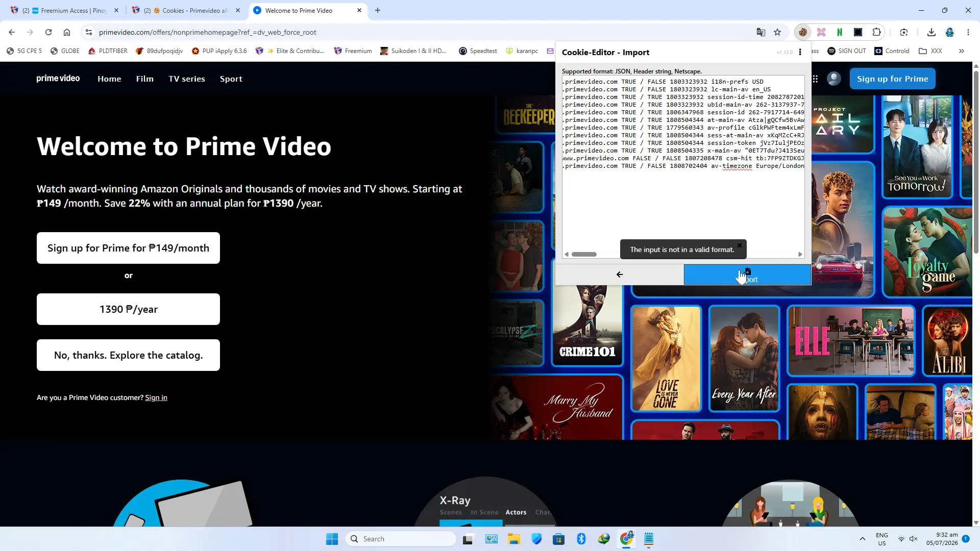Screen dimensions: 980x551
Task: Click the Sign up for Prime header button
Action: point(893,79)
